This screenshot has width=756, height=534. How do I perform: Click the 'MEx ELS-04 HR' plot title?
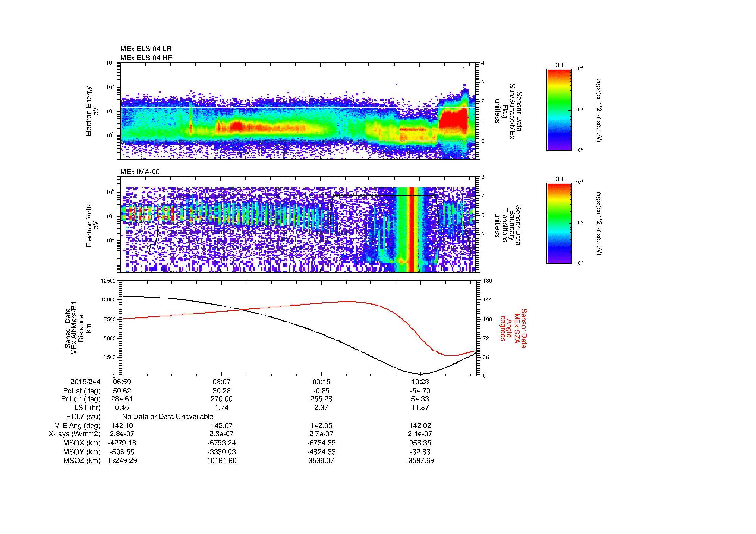[x=146, y=58]
